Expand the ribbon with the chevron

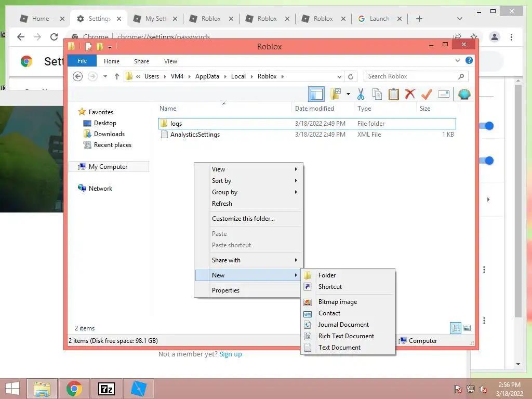457,61
